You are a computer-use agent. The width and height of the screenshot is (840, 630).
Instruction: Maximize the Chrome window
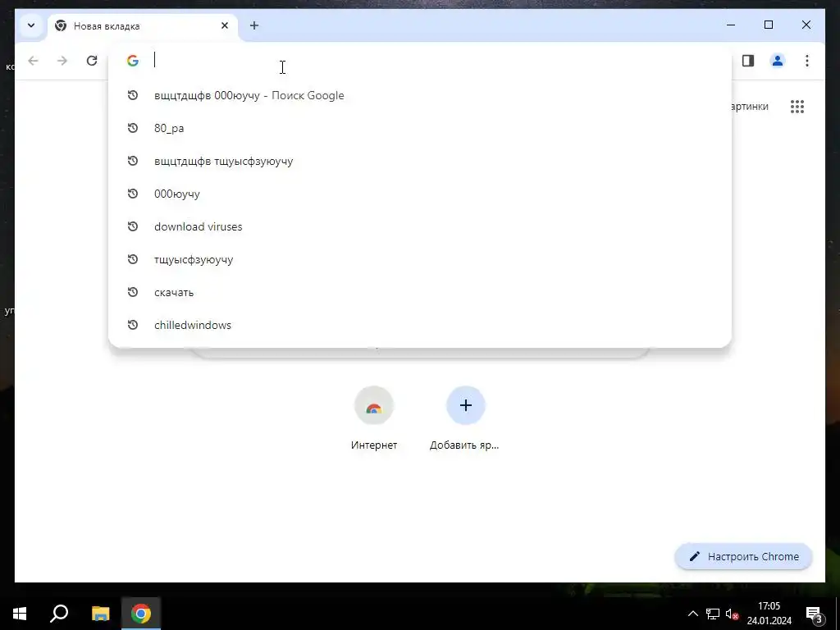tap(768, 25)
